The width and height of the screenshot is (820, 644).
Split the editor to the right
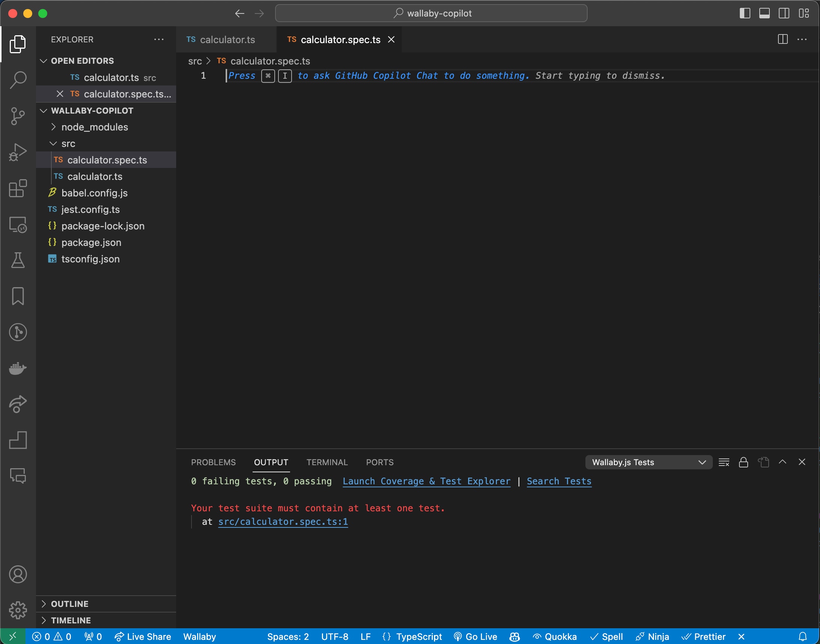click(x=783, y=39)
